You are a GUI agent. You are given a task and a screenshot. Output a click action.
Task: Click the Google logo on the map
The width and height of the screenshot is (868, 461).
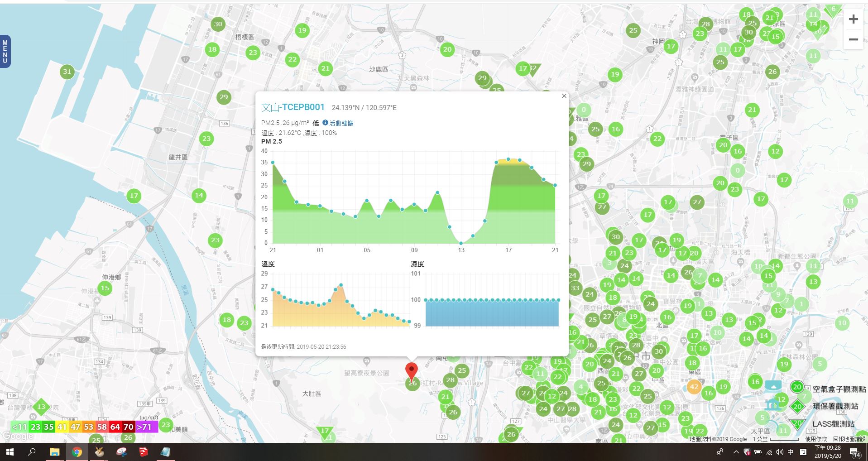click(18, 437)
